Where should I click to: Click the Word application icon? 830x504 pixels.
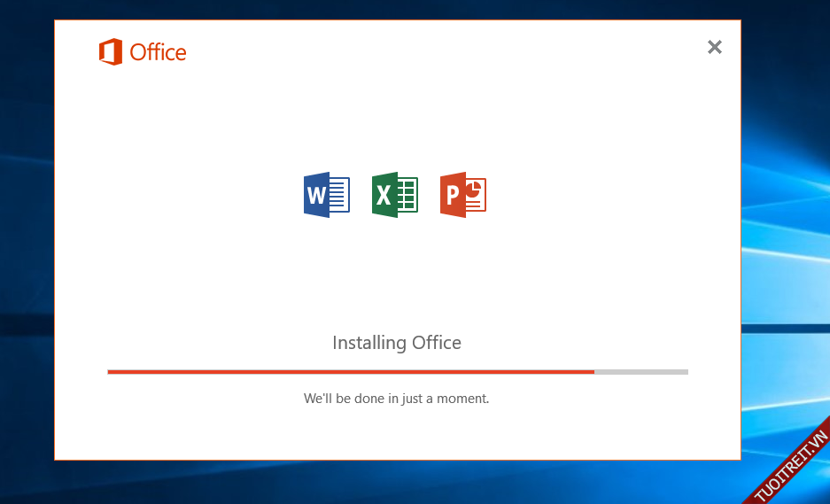[326, 195]
